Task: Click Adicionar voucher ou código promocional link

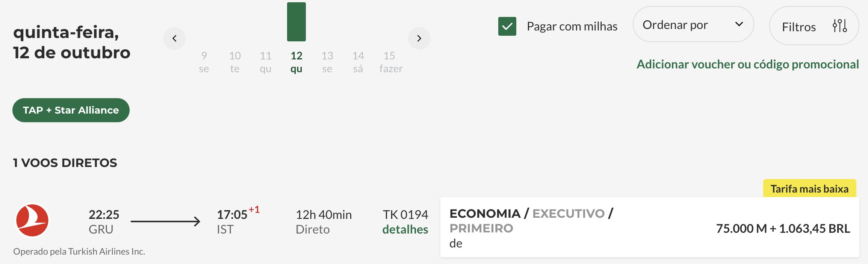Action: (x=748, y=64)
